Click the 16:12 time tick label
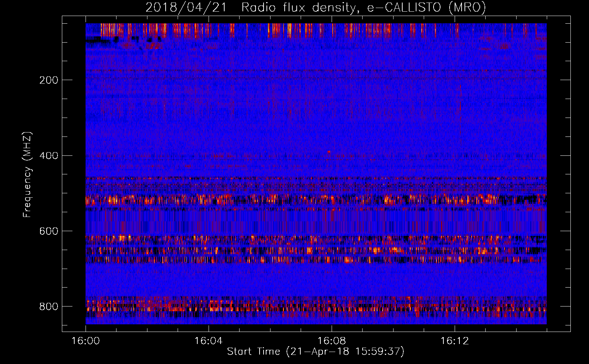Screen dimensions: 589x364 455,341
